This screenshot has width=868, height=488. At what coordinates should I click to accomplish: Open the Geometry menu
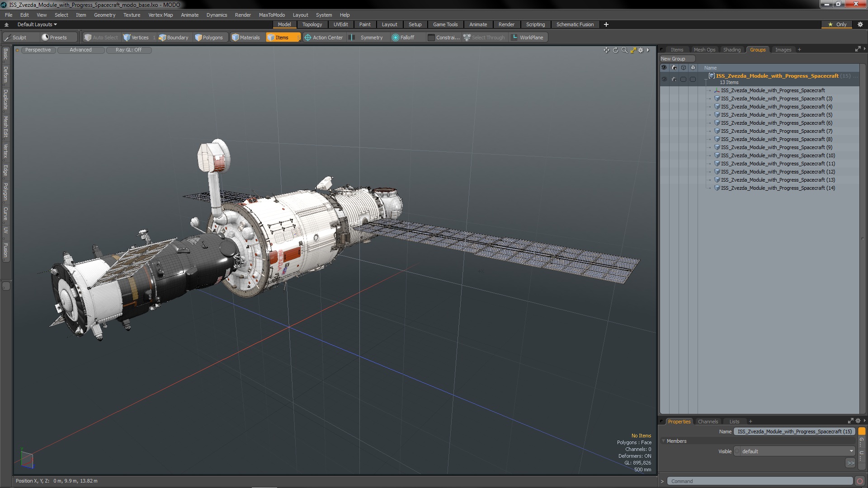104,15
